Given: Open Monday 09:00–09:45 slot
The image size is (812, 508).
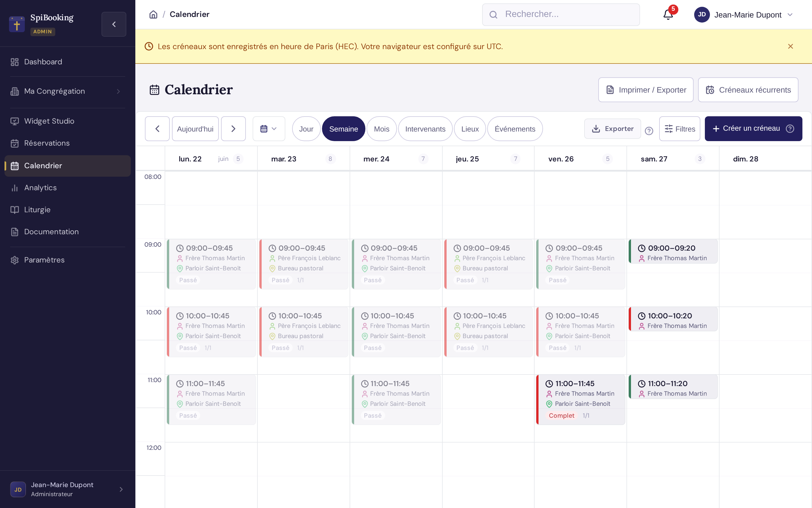Looking at the screenshot, I should click(x=211, y=264).
